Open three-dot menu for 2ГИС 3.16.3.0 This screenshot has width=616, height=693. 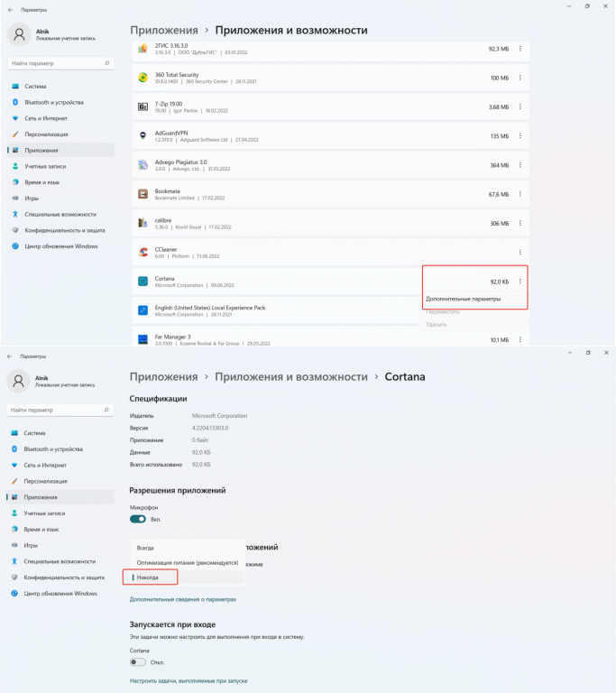pos(520,49)
